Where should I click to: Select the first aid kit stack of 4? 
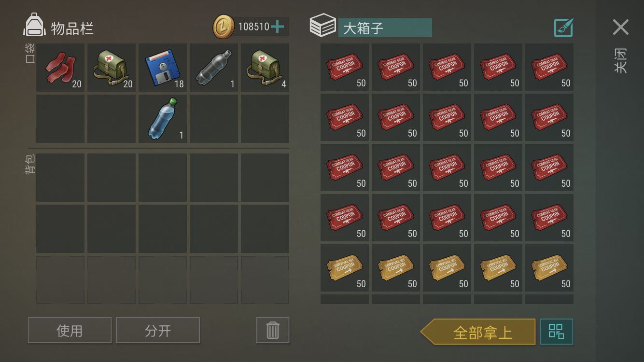pos(265,68)
